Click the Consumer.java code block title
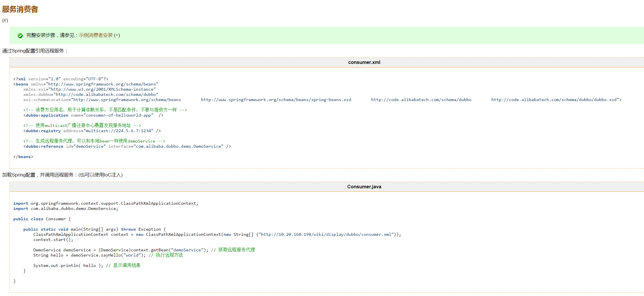The height and width of the screenshot is (296, 644). pyautogui.click(x=364, y=187)
